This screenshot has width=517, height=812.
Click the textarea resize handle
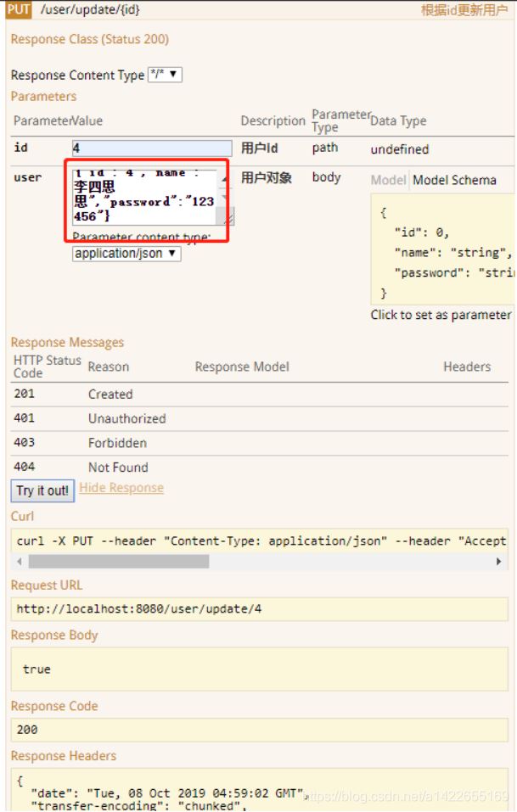[228, 220]
